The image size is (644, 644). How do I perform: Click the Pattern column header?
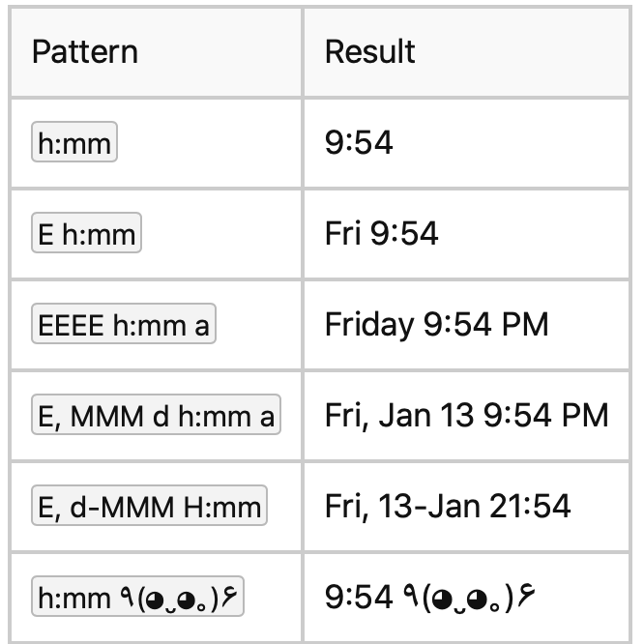pos(85,51)
